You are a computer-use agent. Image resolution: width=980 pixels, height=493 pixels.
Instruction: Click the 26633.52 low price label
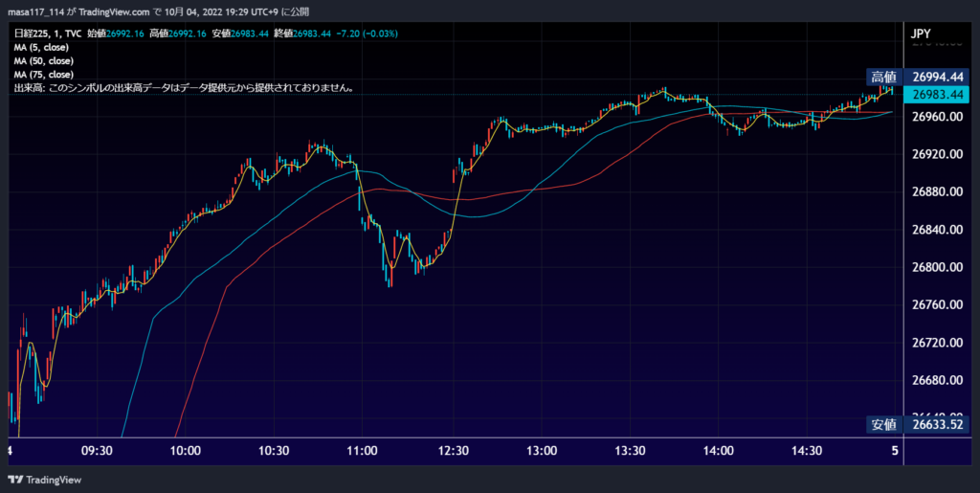[x=937, y=425]
